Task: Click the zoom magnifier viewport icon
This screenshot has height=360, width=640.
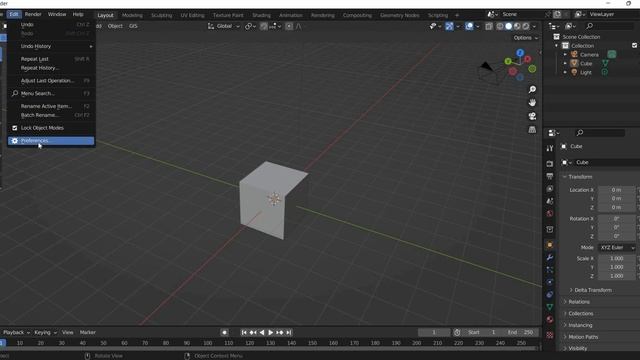Action: [x=532, y=89]
